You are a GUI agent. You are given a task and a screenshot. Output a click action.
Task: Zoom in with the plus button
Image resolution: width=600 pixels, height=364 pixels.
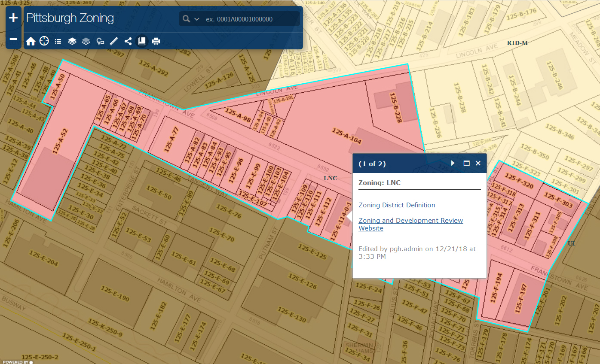click(x=14, y=18)
